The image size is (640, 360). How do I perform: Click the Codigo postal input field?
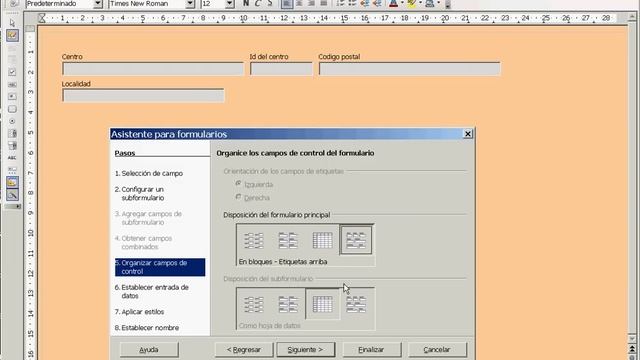click(409, 69)
